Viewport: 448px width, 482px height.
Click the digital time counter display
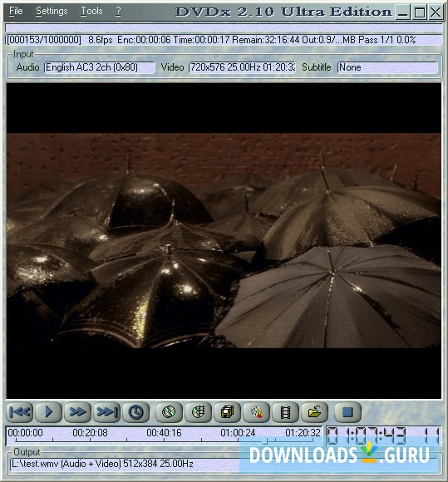pyautogui.click(x=383, y=435)
